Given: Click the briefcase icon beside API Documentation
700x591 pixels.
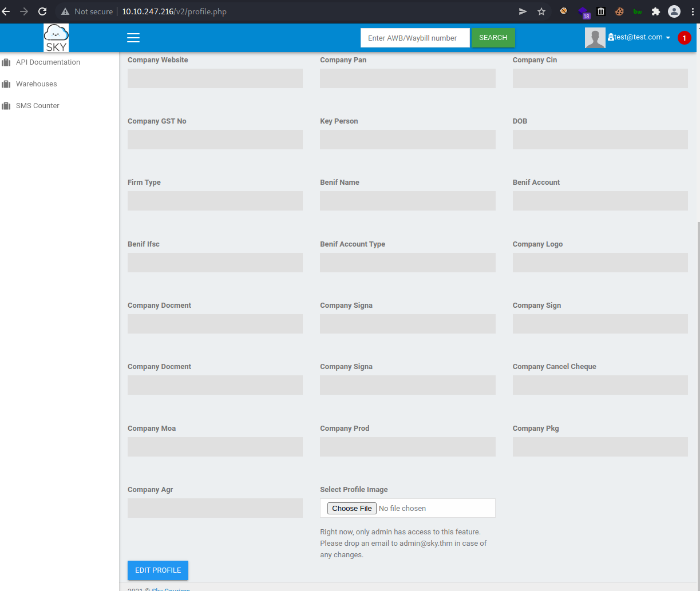Looking at the screenshot, I should tap(6, 62).
